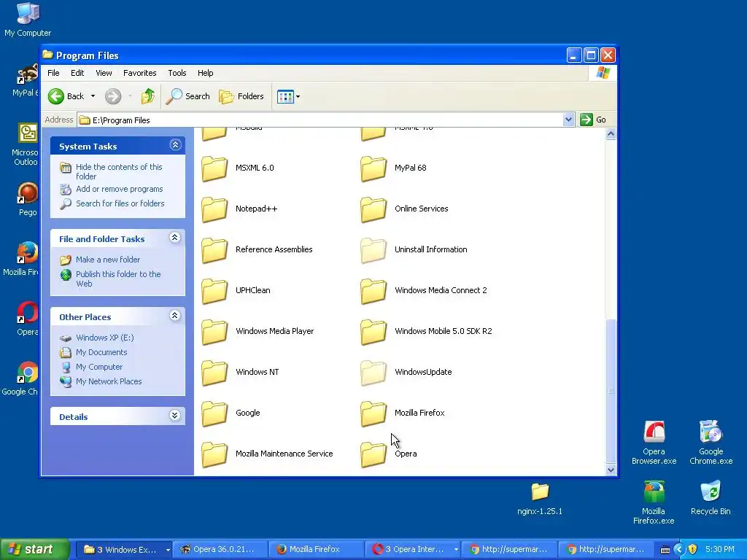
Task: Open the 3 Opera Internet taskbar group
Action: click(413, 550)
